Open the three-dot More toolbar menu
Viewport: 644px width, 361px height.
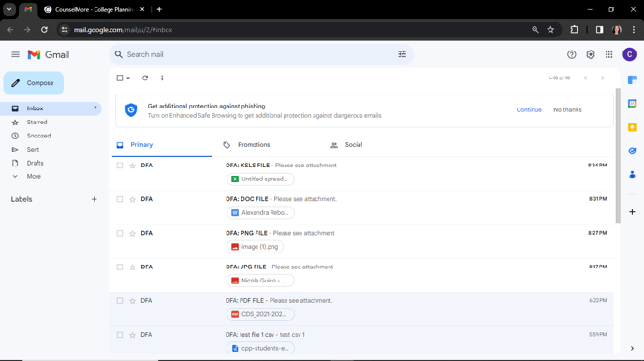point(162,78)
